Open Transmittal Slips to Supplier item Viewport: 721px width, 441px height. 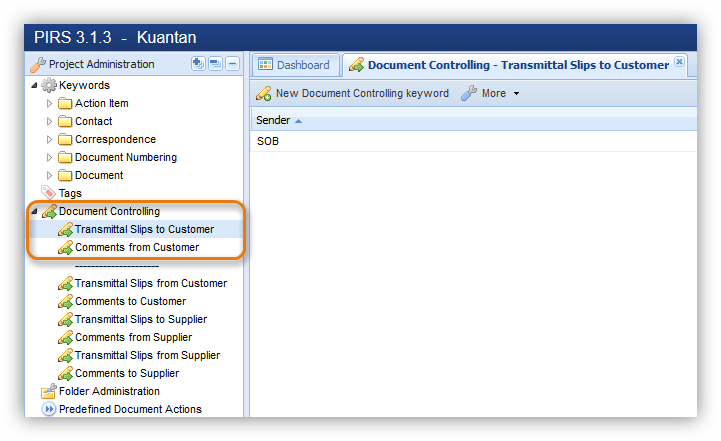(141, 319)
